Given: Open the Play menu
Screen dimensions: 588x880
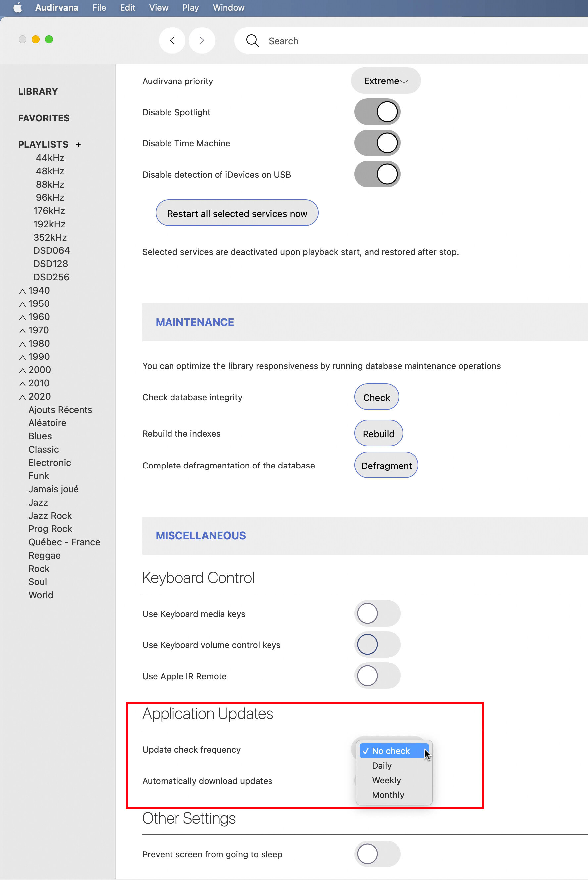Looking at the screenshot, I should pyautogui.click(x=190, y=8).
